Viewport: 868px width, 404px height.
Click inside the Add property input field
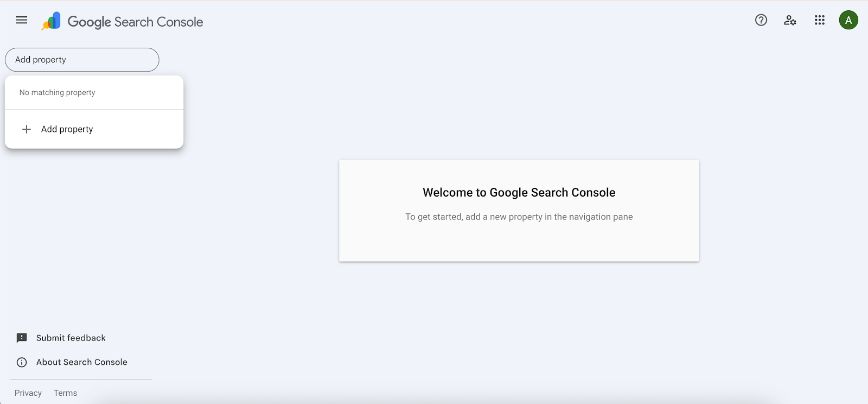tap(81, 60)
